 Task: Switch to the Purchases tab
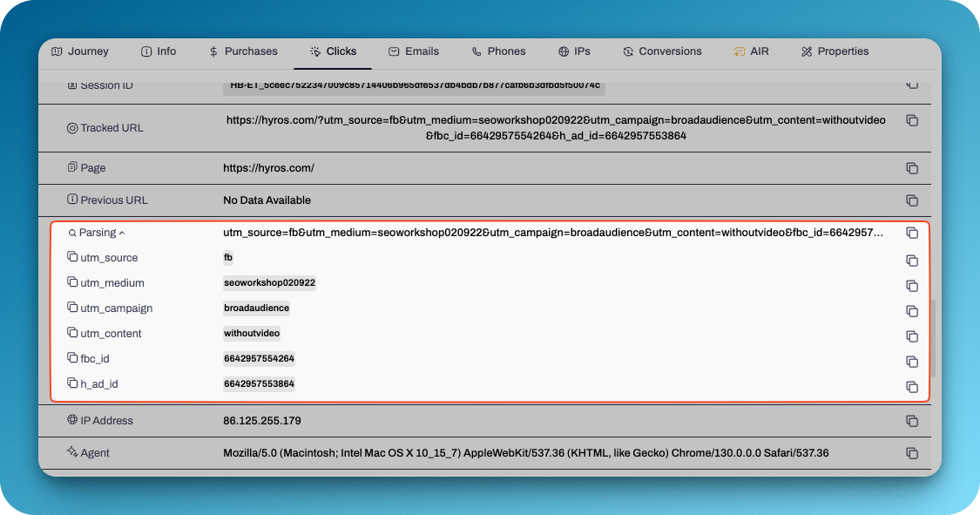point(243,51)
